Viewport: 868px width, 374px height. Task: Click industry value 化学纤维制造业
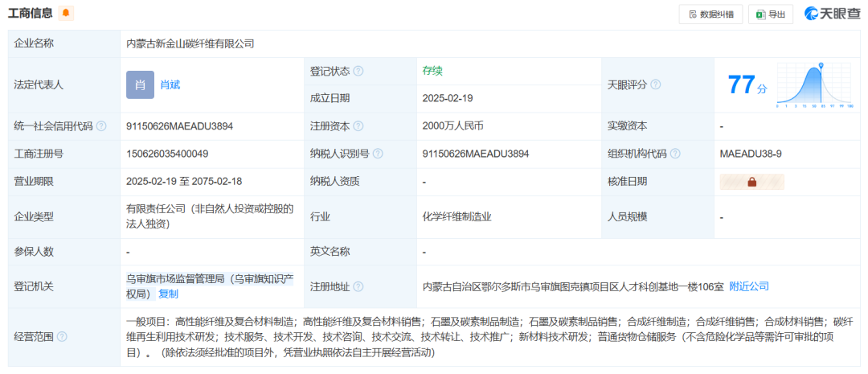pos(457,216)
